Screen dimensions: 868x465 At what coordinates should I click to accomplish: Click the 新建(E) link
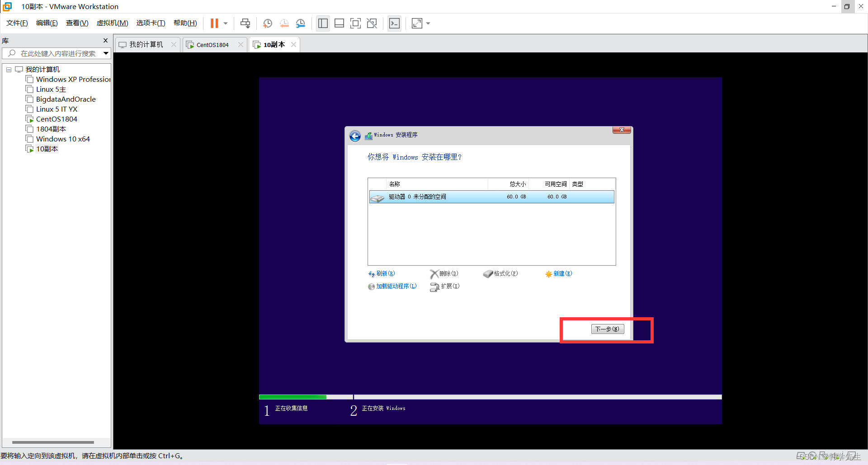pos(559,274)
